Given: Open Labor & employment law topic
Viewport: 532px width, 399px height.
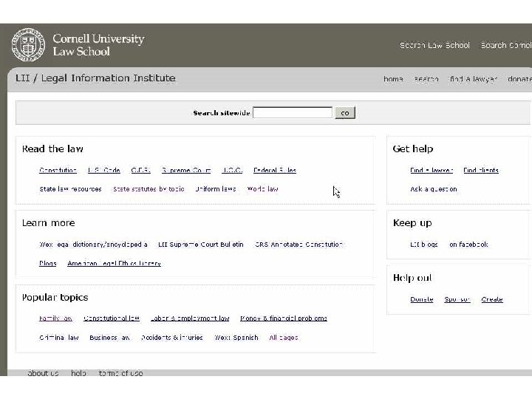Looking at the screenshot, I should [190, 318].
